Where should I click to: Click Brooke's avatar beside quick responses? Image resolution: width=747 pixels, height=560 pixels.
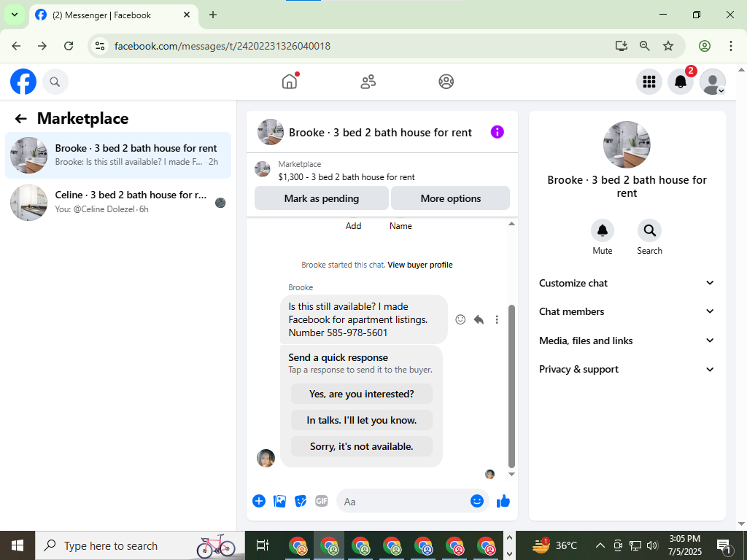click(266, 458)
